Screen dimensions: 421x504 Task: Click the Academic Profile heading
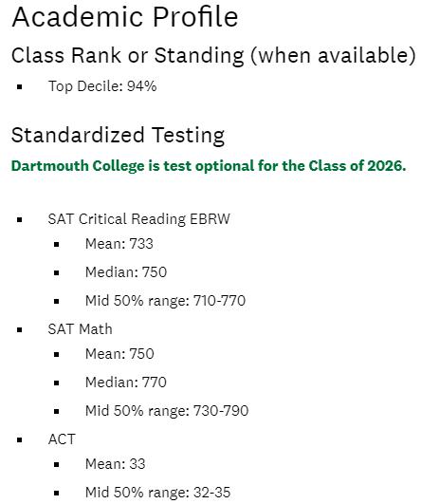click(x=125, y=17)
